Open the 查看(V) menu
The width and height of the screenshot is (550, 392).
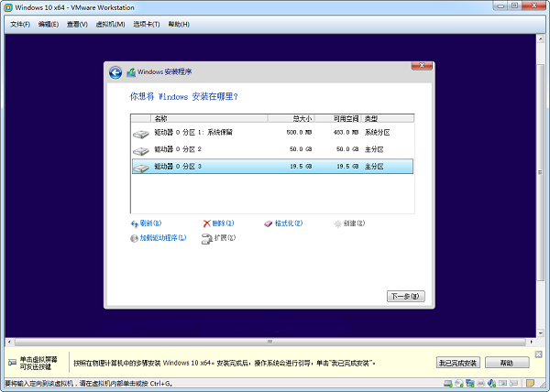(77, 24)
